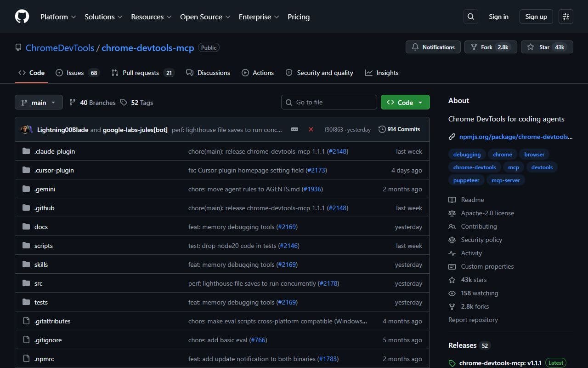Click the red failed status X icon
Screen dimensions: 588x368
click(x=311, y=129)
